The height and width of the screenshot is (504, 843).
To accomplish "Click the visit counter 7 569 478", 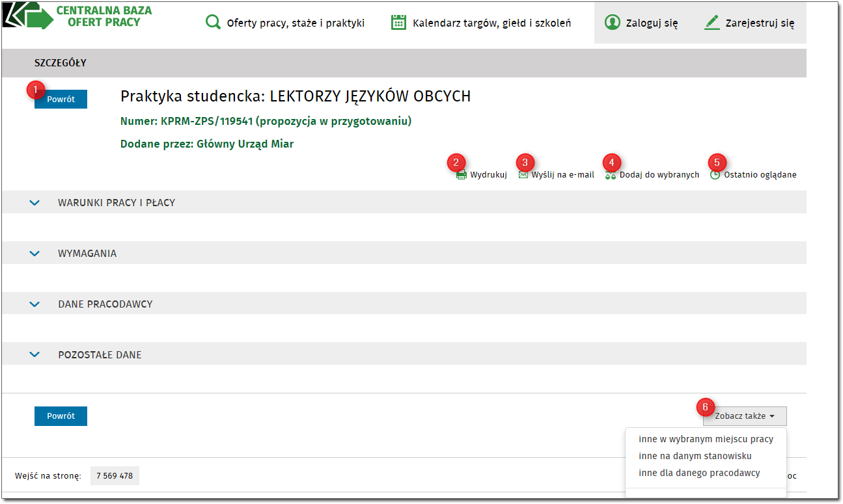I will 115,476.
